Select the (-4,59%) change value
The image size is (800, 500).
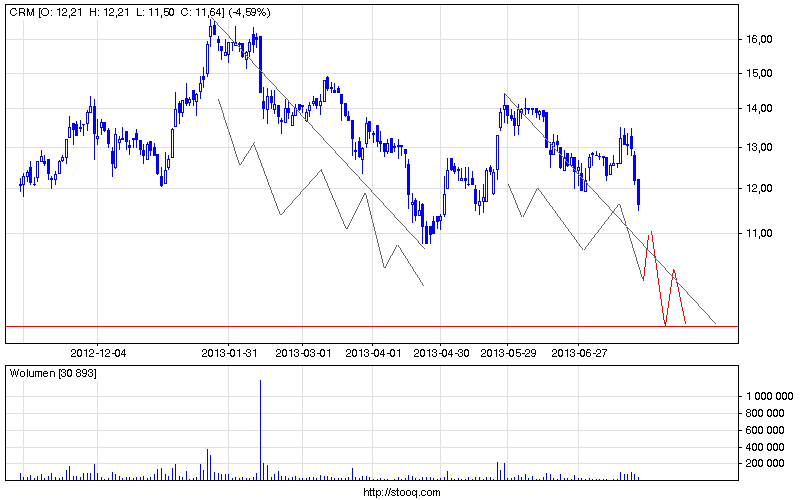coord(249,12)
